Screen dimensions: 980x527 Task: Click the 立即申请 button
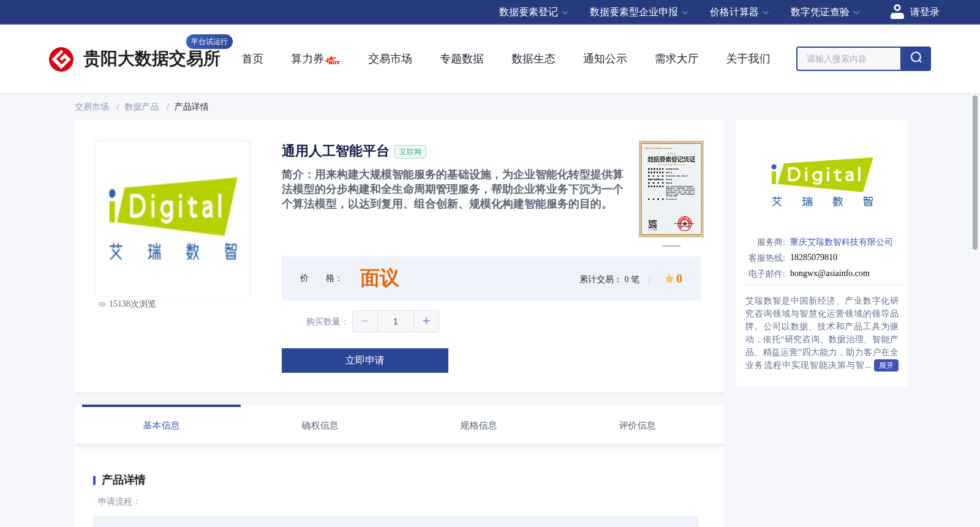point(365,361)
